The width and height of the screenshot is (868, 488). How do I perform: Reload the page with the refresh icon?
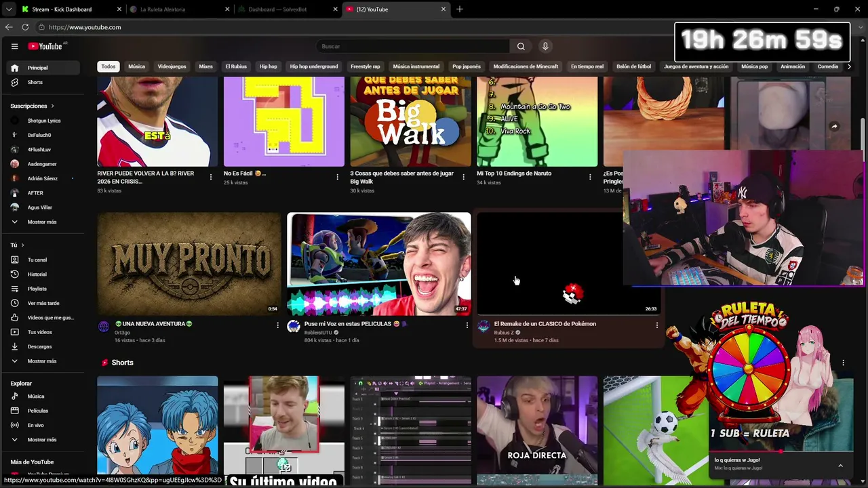pyautogui.click(x=25, y=27)
